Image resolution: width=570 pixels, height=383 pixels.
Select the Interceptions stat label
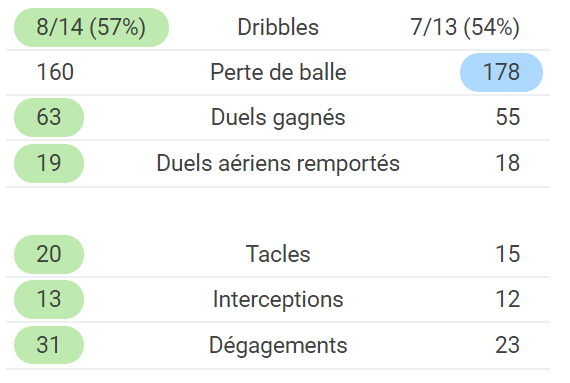coord(278,299)
